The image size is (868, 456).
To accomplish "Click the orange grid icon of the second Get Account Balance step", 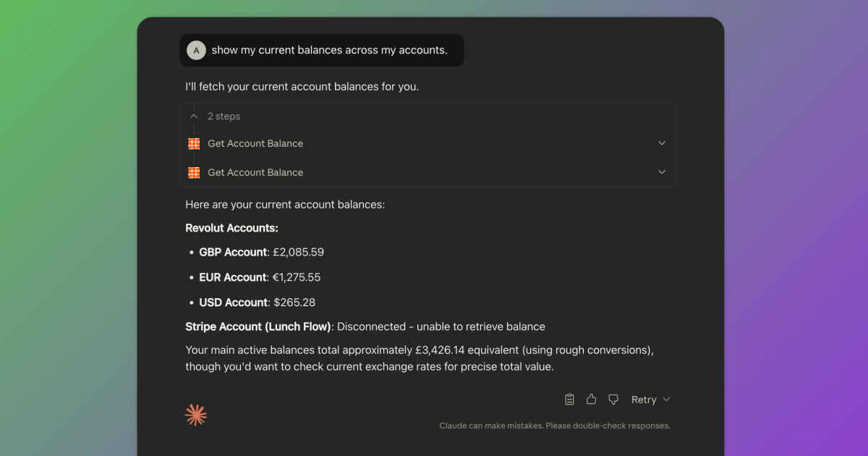I will point(194,173).
